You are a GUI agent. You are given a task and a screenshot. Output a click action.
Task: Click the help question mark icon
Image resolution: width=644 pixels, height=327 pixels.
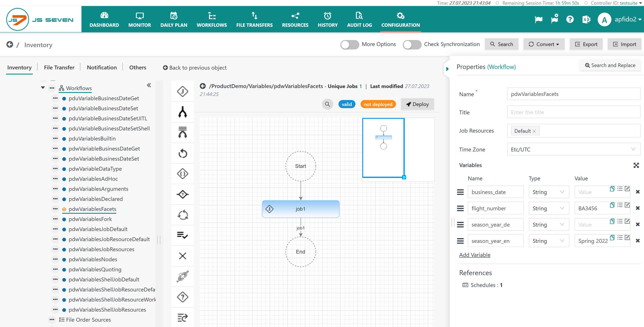coord(570,19)
